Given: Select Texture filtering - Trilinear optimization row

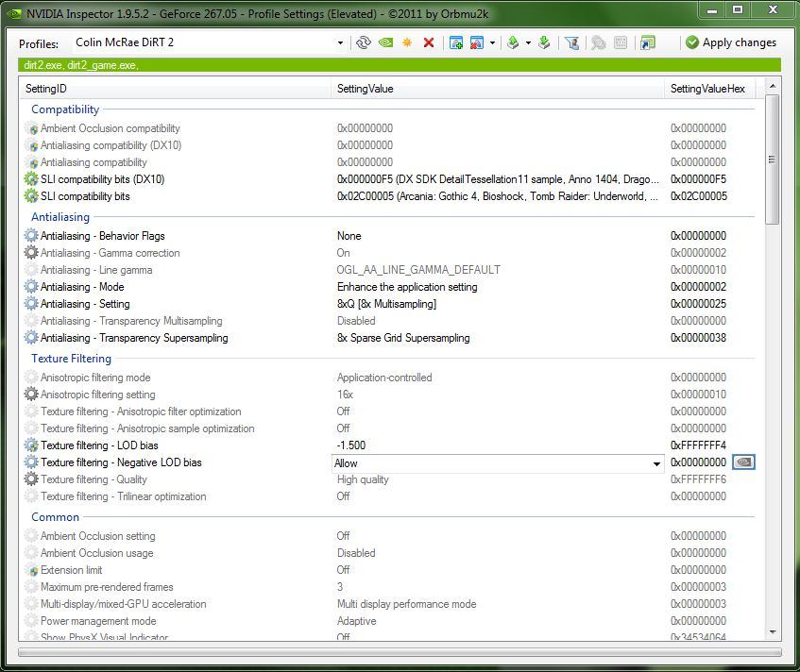Looking at the screenshot, I should click(x=388, y=496).
